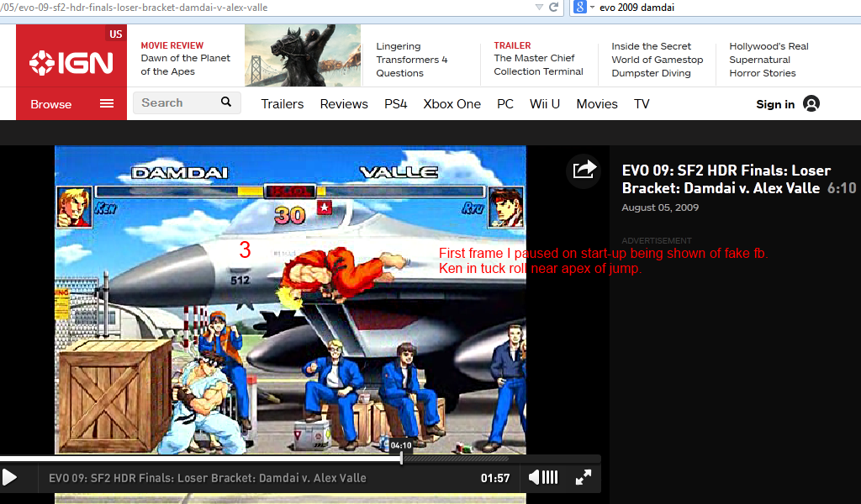Screen dimensions: 861x504
Task: Play the video with the play button
Action: [x=9, y=478]
